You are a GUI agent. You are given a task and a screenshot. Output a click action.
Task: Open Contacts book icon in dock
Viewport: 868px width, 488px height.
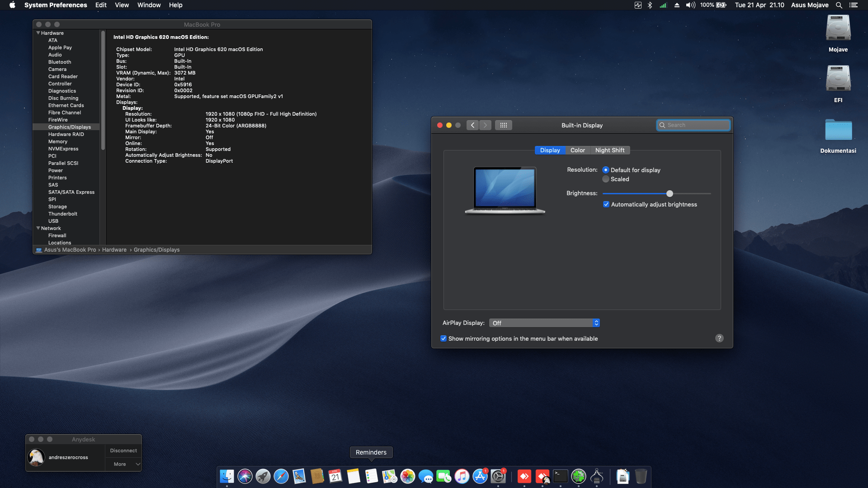pos(317,476)
